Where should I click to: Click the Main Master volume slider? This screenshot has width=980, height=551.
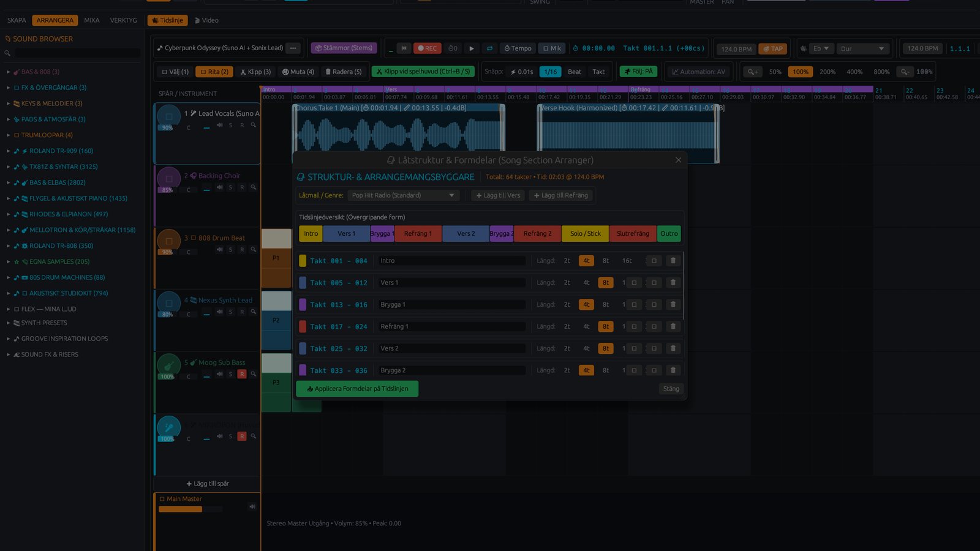(189, 509)
